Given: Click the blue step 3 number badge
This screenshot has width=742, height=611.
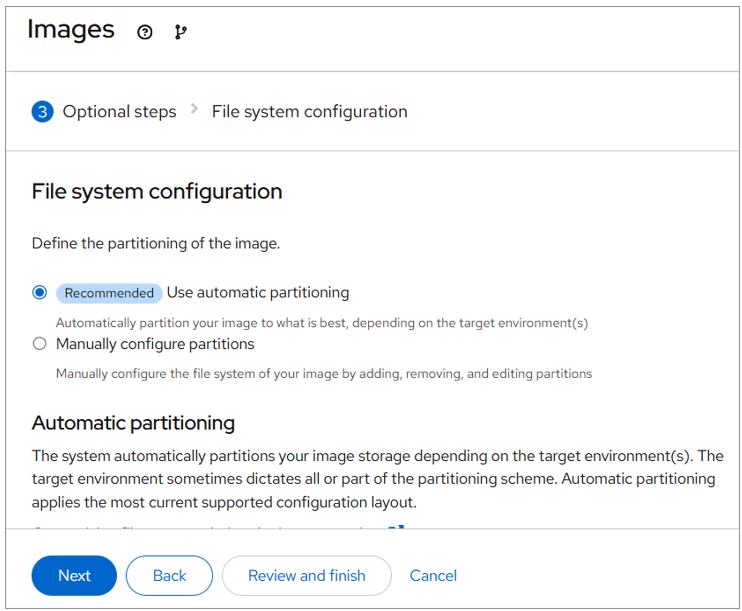Looking at the screenshot, I should [x=42, y=112].
